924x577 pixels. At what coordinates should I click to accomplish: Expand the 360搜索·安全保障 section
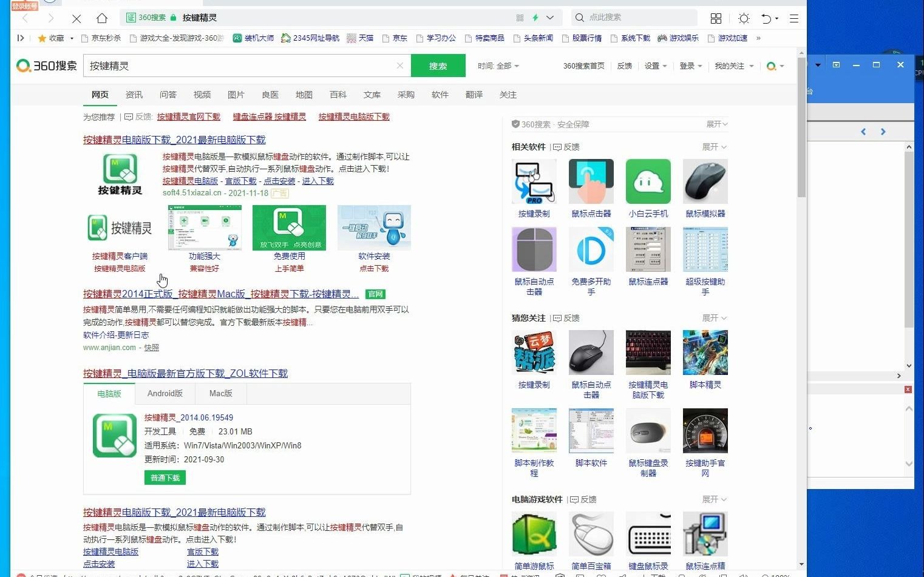click(717, 124)
